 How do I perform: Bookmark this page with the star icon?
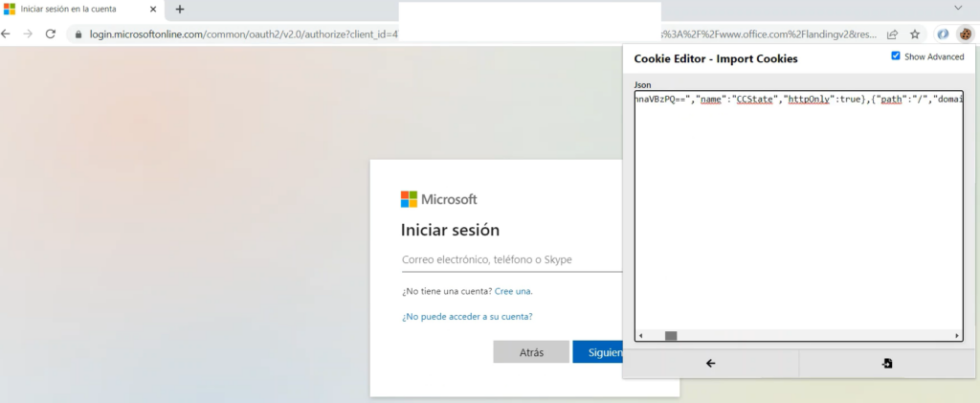pos(915,34)
